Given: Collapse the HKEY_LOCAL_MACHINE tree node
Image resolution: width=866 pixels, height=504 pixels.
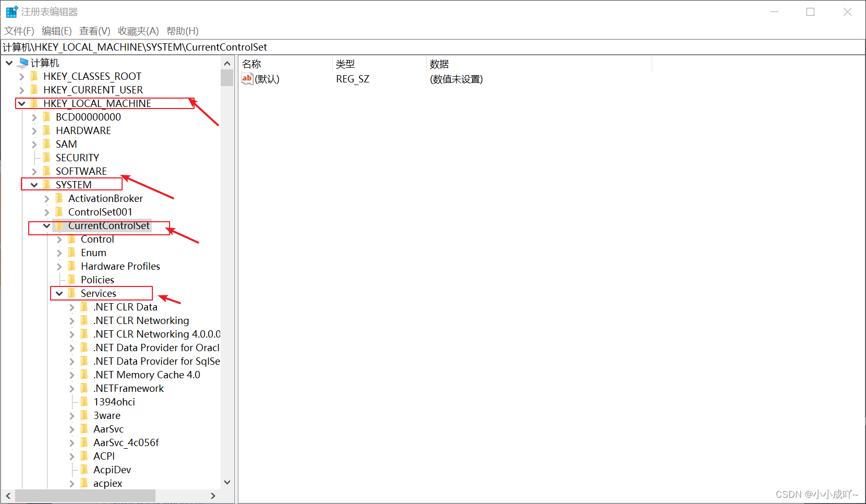Looking at the screenshot, I should click(x=21, y=103).
